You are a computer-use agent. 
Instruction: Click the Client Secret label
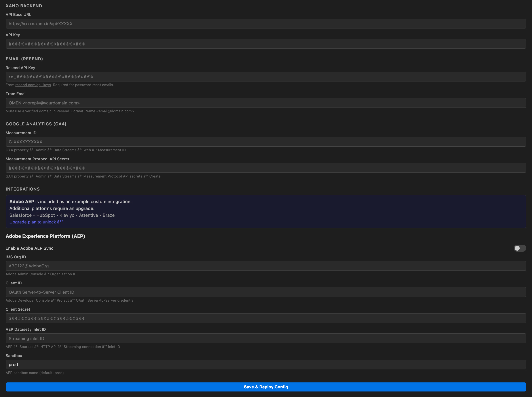coord(18,310)
